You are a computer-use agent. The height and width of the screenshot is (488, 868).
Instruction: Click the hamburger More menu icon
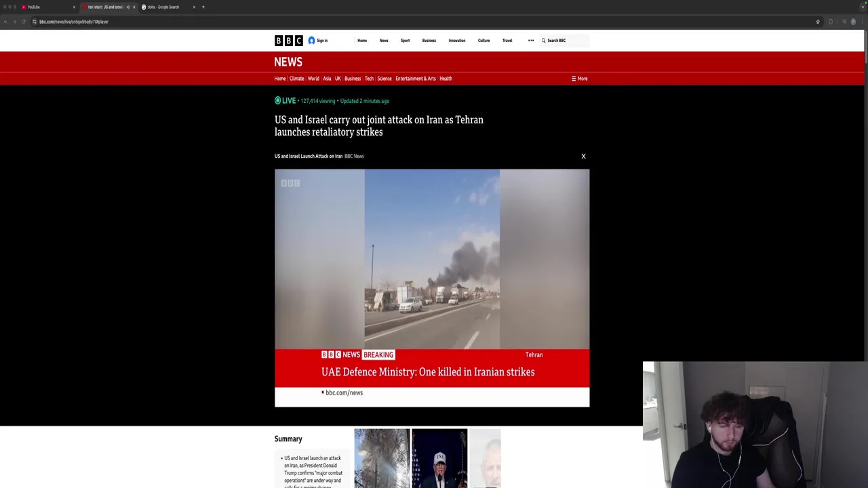(x=574, y=79)
